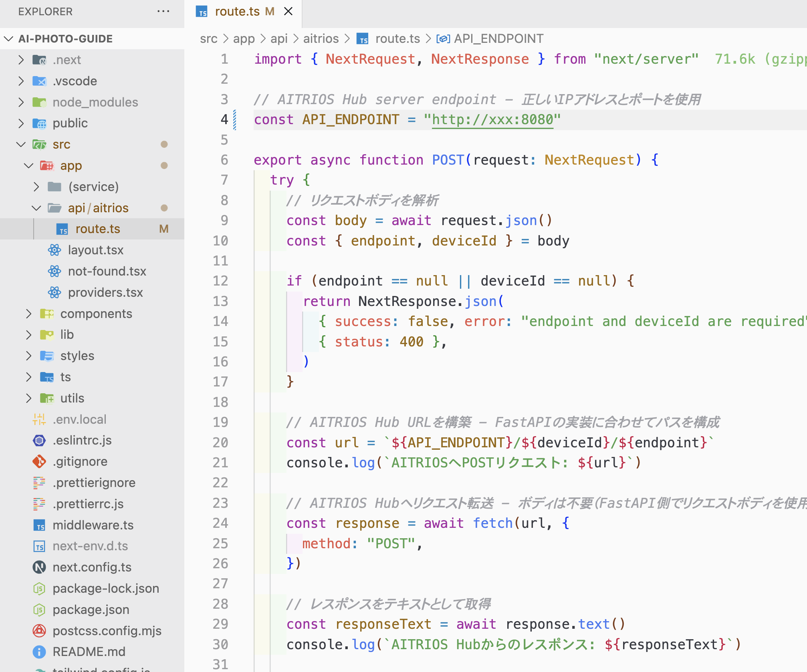Select the route.ts editor tab

point(237,12)
